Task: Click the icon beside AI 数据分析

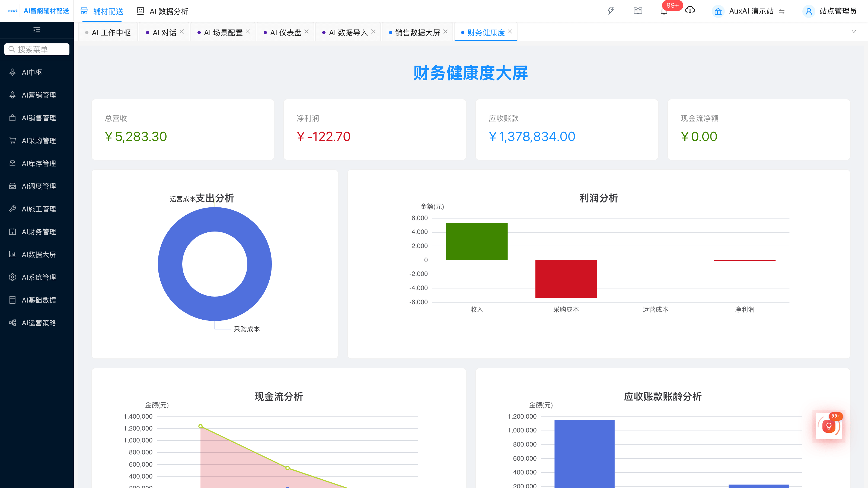Action: (141, 11)
